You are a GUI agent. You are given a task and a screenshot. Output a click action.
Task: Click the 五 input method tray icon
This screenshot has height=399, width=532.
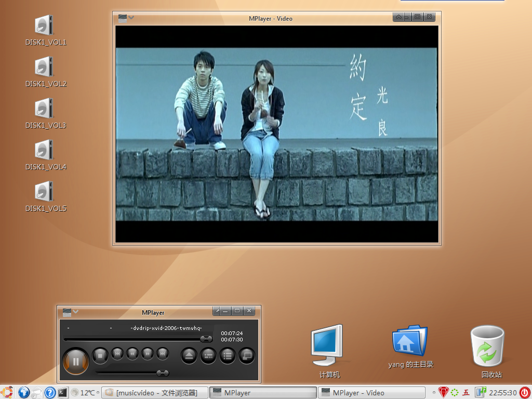(466, 393)
